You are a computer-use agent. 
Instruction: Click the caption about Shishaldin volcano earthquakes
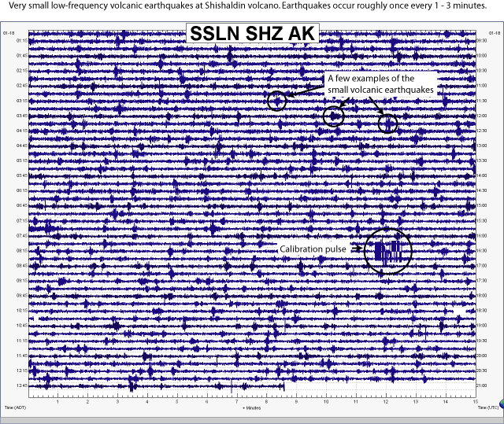tap(251, 6)
